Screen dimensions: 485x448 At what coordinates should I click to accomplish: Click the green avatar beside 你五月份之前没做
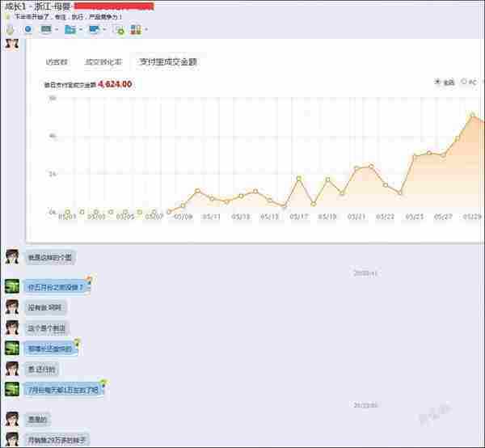point(12,286)
